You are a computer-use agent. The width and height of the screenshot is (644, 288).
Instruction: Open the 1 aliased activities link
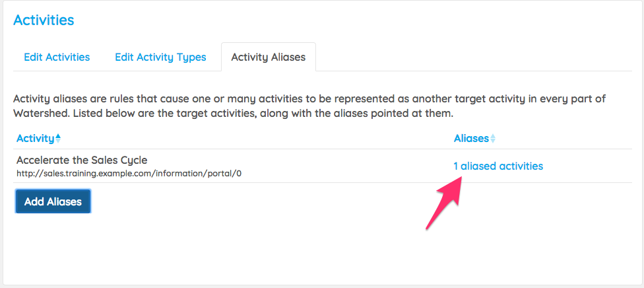coord(498,166)
